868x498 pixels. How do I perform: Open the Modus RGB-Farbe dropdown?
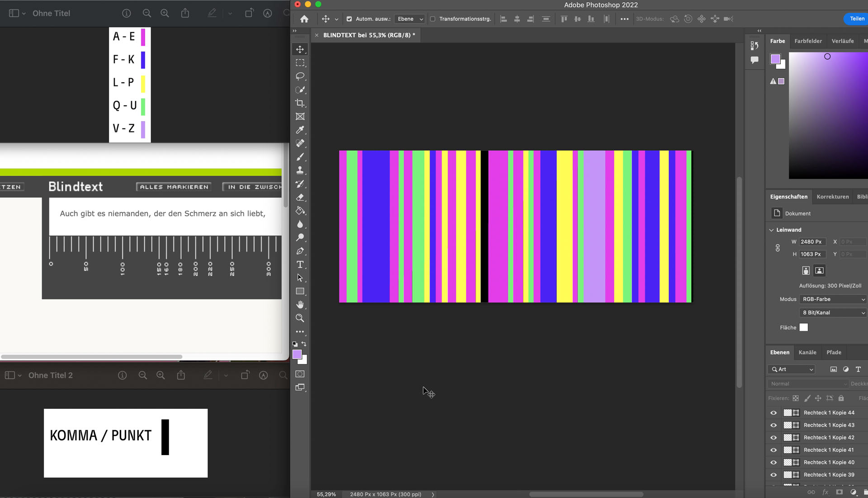[x=833, y=299]
